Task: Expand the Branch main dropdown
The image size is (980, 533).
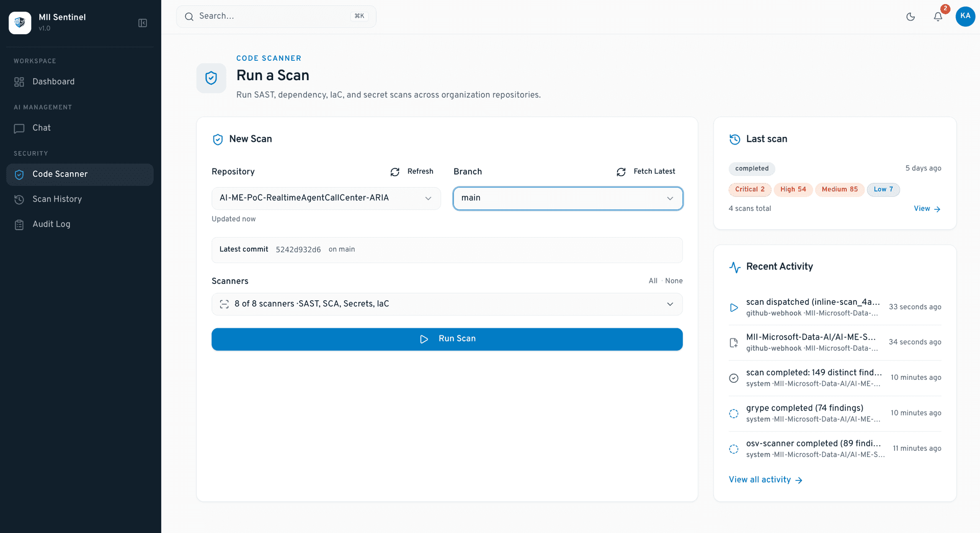Action: (x=568, y=198)
